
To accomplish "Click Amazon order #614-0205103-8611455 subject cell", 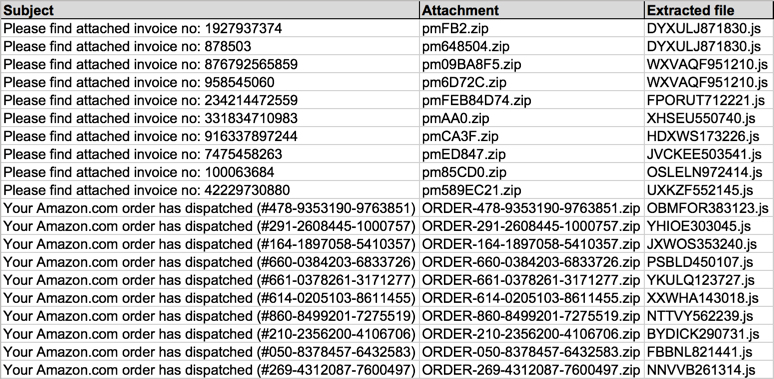I will 210,298.
